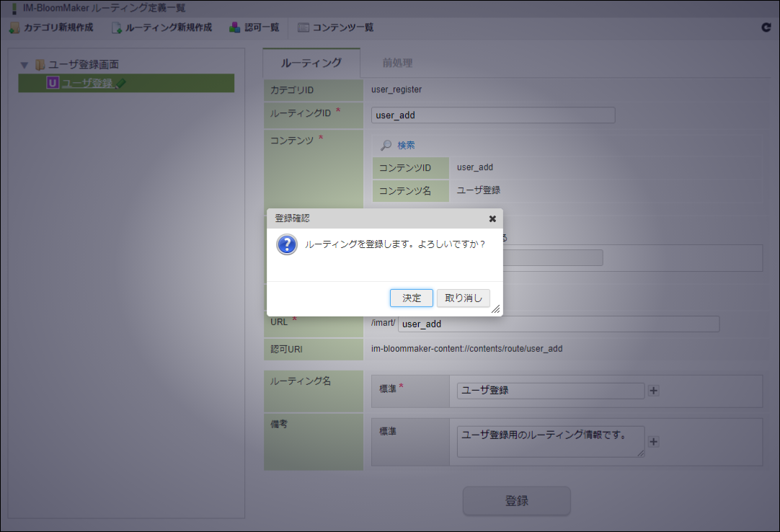Screen dimensions: 780x532
Task: Open カテゴリ新規作成 from the toolbar
Action: click(x=51, y=27)
